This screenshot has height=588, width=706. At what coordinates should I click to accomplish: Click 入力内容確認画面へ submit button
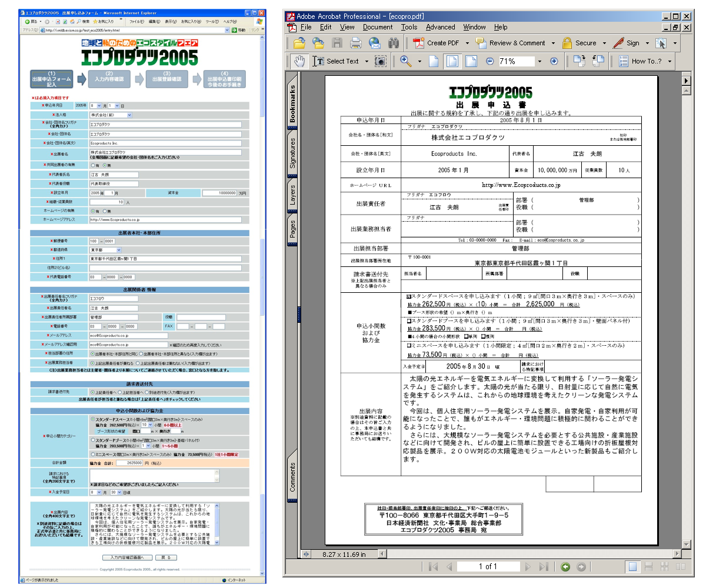click(128, 557)
